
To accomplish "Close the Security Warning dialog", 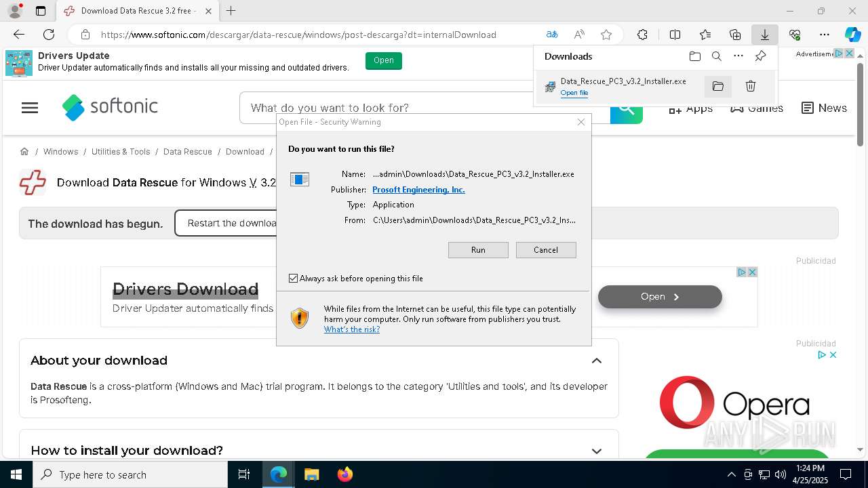I will coord(581,122).
